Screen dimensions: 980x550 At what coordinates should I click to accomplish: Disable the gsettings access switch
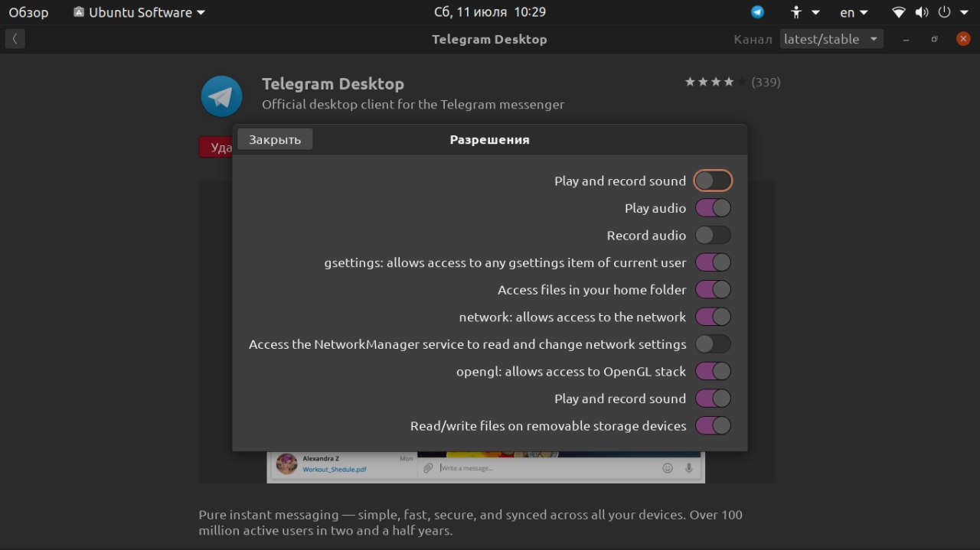(x=713, y=262)
